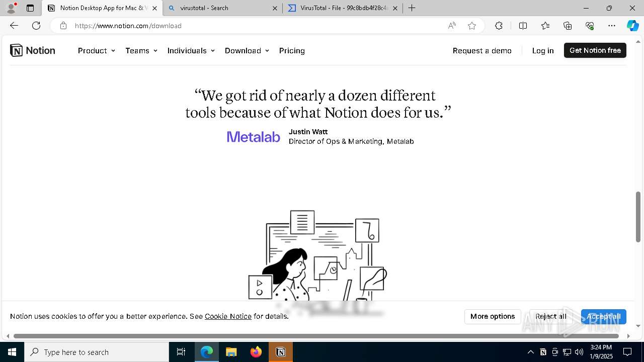
Task: View site information lock icon
Action: tap(63, 26)
